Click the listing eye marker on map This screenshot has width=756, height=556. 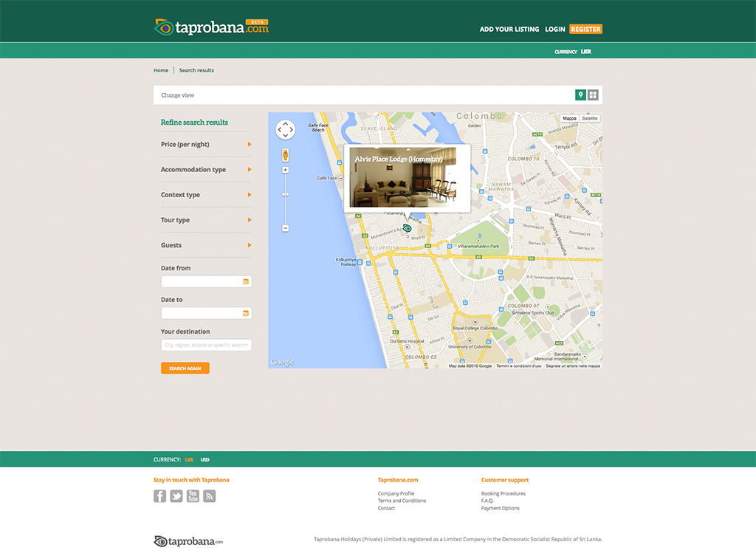click(407, 228)
